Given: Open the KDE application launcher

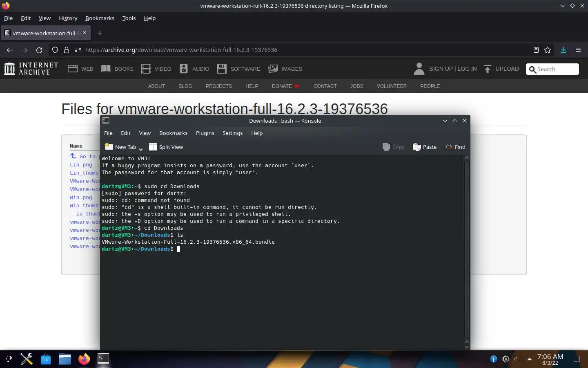Looking at the screenshot, I should pyautogui.click(x=9, y=359).
